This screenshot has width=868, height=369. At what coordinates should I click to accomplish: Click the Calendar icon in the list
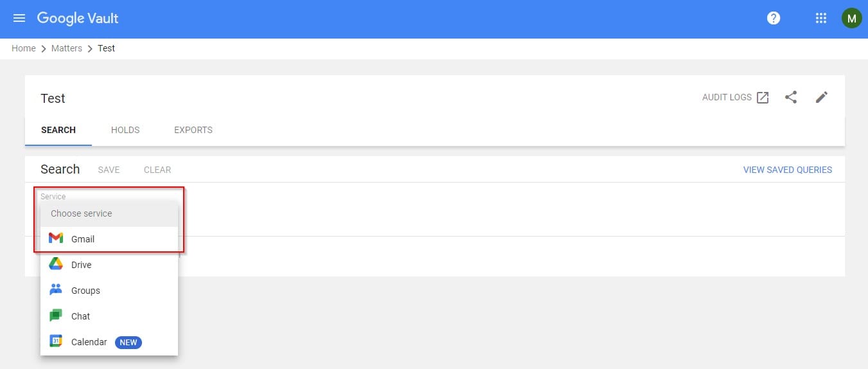pyautogui.click(x=56, y=341)
